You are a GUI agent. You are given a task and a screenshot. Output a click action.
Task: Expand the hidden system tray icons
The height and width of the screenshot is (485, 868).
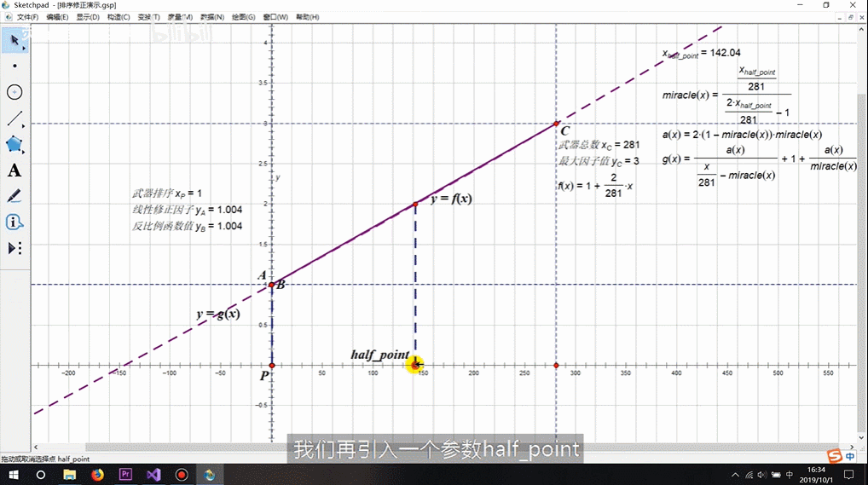point(735,475)
